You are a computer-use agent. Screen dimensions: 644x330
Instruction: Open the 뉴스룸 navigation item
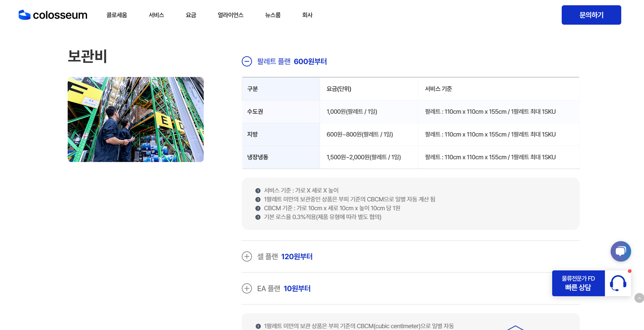click(x=273, y=15)
